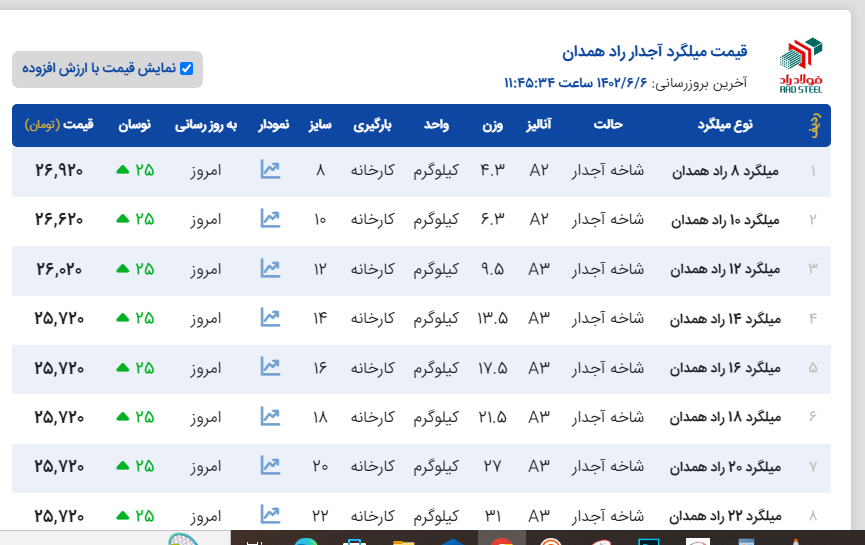Viewport: 865px width, 545px height.
Task: Click the chart icon for میلگرد 20
Action: pos(270,465)
